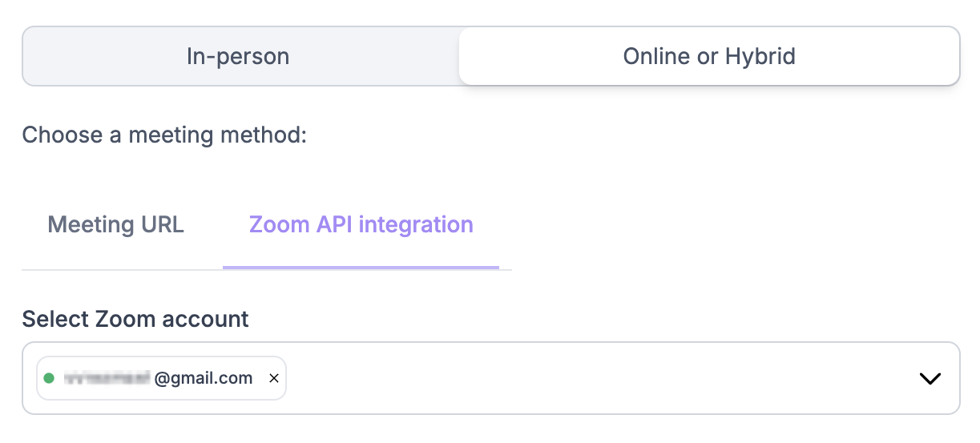Viewport: 980px width, 443px height.
Task: Select the Zoom API integration tab
Action: pos(361,225)
